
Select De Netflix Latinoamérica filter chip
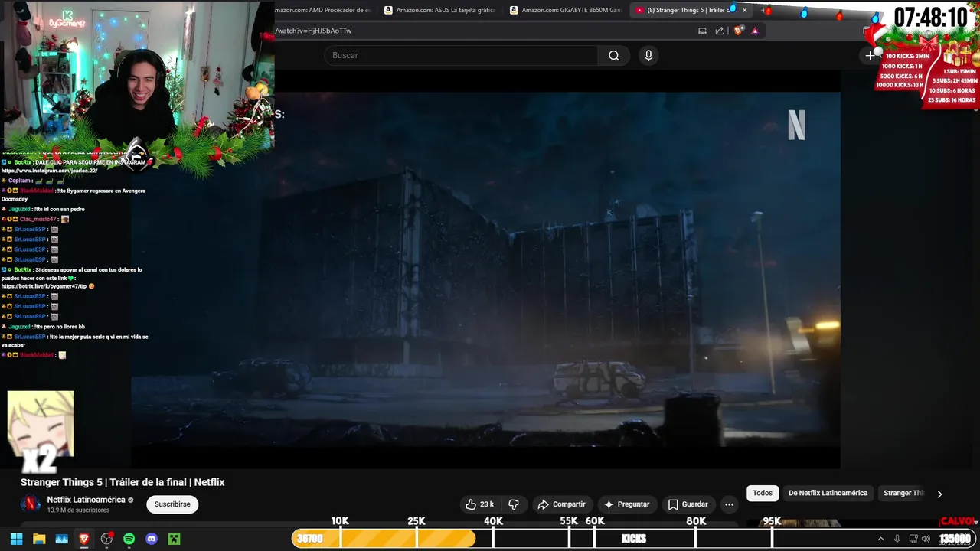pos(828,493)
